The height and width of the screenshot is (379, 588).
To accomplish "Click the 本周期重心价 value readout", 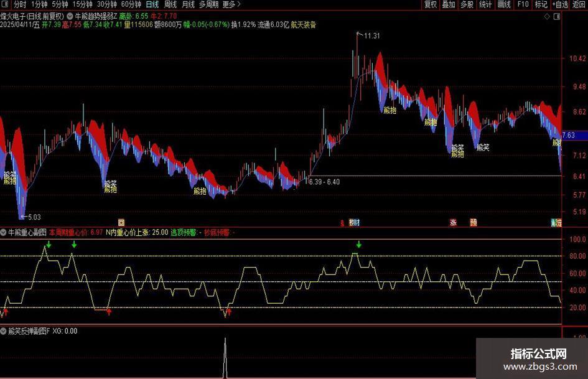I will click(x=76, y=233).
